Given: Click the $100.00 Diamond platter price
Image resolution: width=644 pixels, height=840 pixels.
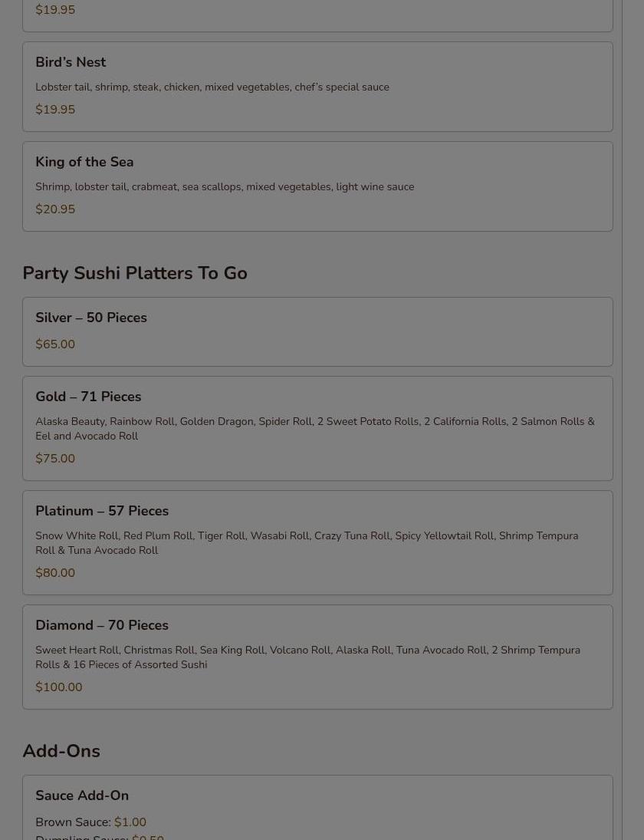Looking at the screenshot, I should coord(59,687).
